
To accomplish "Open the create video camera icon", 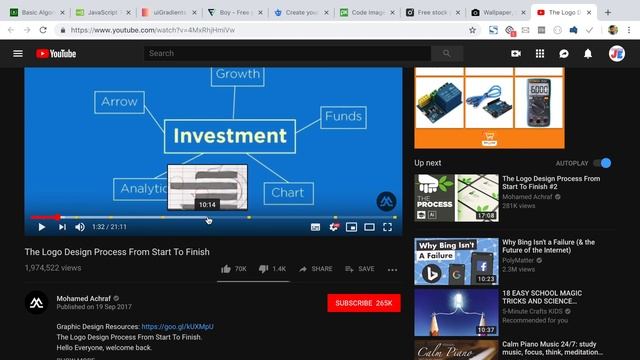I will pyautogui.click(x=516, y=53).
